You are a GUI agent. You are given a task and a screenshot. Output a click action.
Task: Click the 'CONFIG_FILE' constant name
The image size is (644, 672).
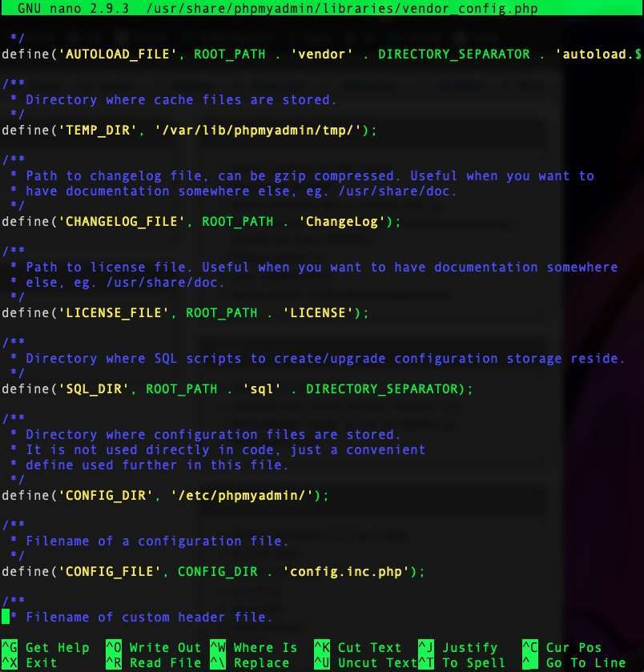coord(109,571)
